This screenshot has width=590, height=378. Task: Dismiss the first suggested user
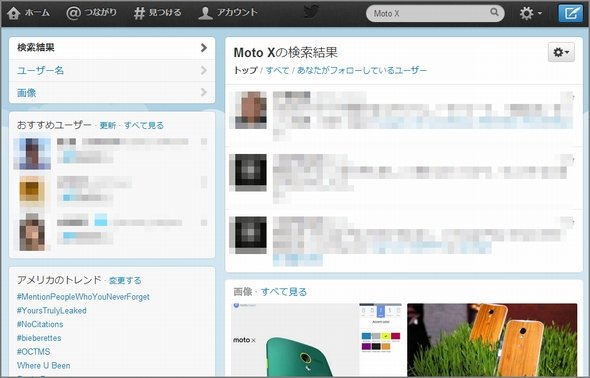pyautogui.click(x=204, y=141)
